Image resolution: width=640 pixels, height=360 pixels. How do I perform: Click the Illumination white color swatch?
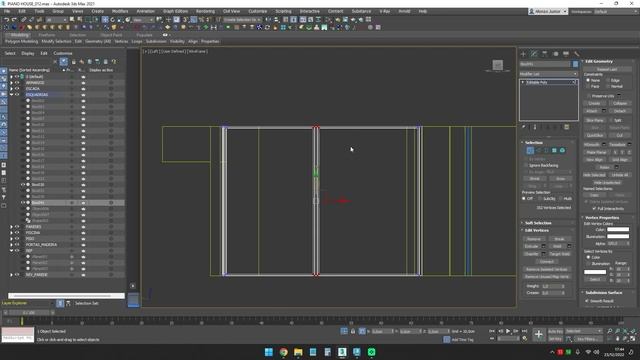coord(618,236)
